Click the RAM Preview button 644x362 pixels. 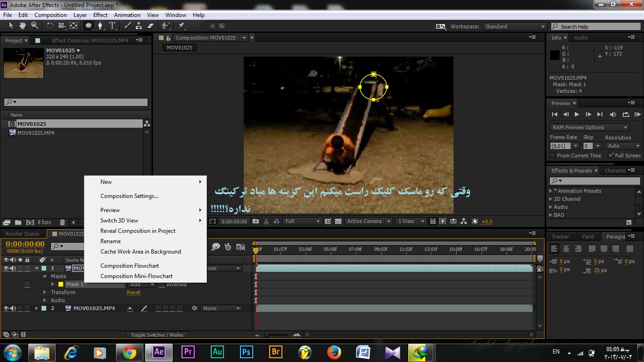(x=637, y=114)
